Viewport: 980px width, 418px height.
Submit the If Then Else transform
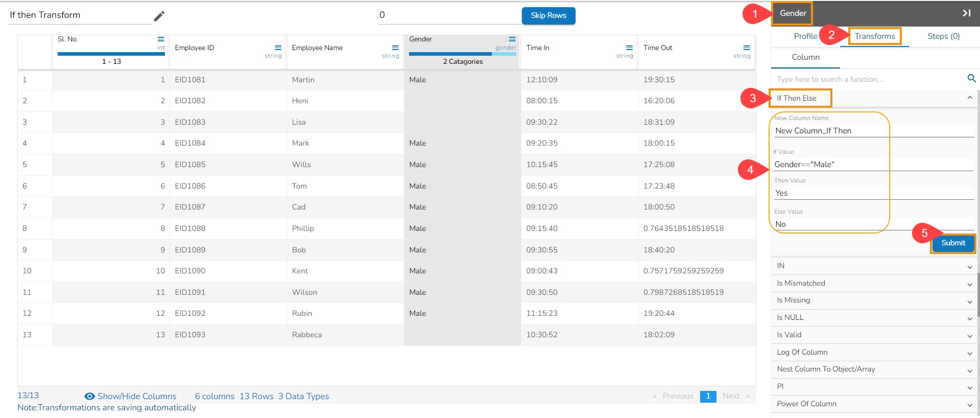tap(953, 243)
